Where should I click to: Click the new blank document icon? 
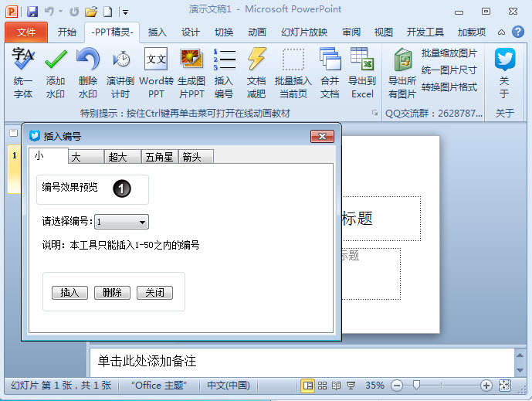coord(107,12)
